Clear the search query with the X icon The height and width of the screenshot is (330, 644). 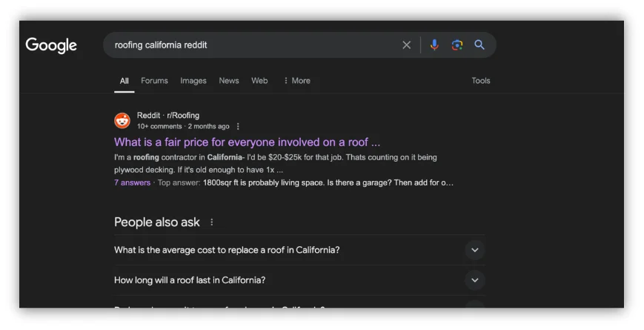[406, 45]
